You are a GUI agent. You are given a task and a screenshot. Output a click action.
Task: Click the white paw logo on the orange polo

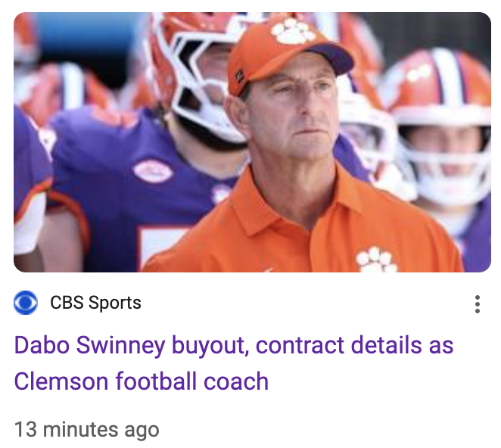pos(376,260)
